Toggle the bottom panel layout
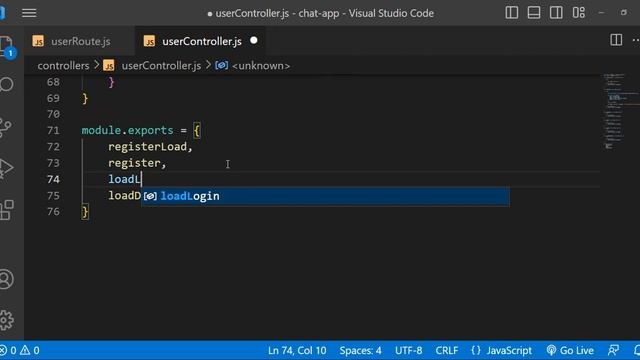The height and width of the screenshot is (360, 640). (534, 13)
